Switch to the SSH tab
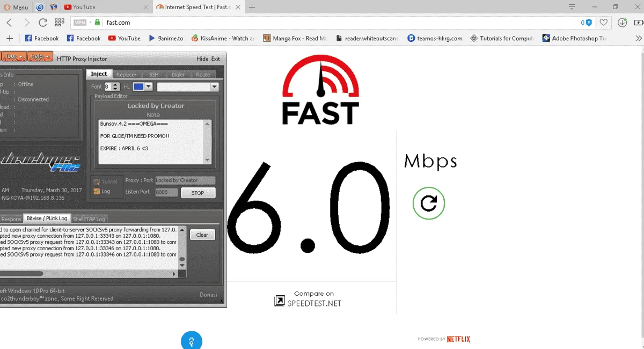This screenshot has height=349, width=644. 153,75
